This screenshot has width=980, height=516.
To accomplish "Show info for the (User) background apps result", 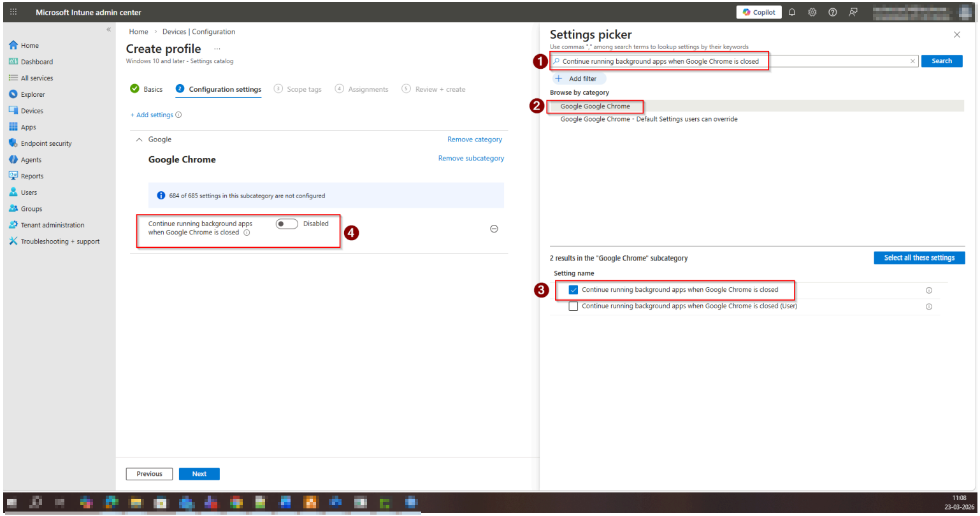I will coord(928,307).
